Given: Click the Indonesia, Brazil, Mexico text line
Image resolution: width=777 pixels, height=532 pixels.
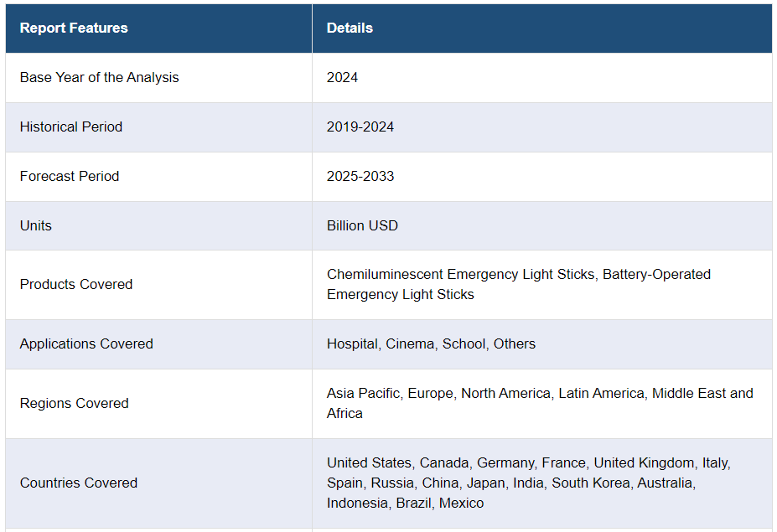Looking at the screenshot, I should tap(406, 504).
